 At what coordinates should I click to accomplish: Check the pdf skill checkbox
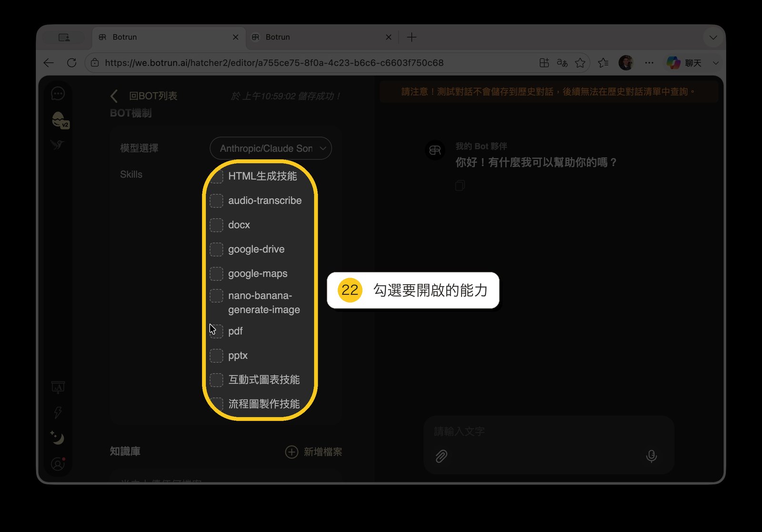(x=217, y=331)
